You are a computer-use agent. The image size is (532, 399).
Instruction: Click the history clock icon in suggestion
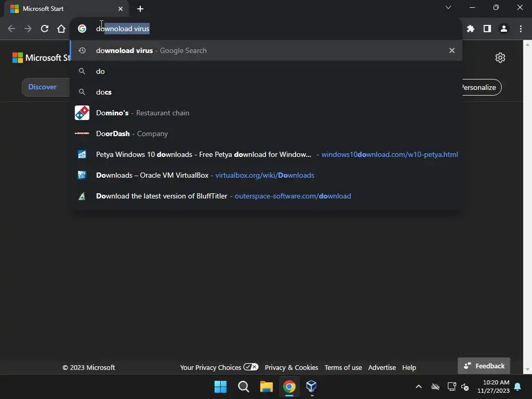[x=82, y=50]
